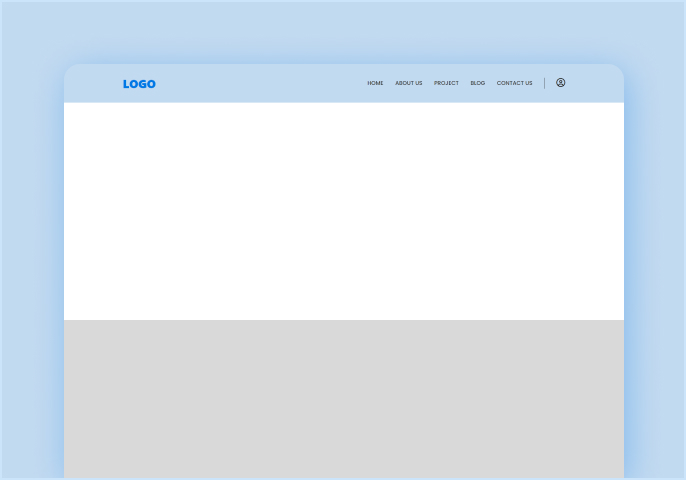The width and height of the screenshot is (686, 480).
Task: Navigate to the Project page link
Action: click(x=446, y=83)
